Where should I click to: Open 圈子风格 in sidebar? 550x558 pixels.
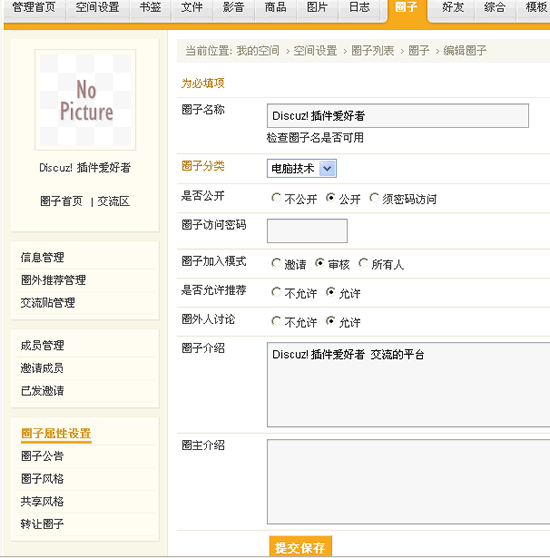click(42, 478)
